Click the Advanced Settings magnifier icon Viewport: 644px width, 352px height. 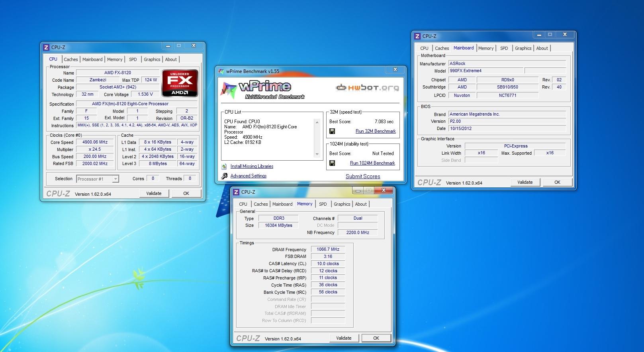pyautogui.click(x=224, y=176)
